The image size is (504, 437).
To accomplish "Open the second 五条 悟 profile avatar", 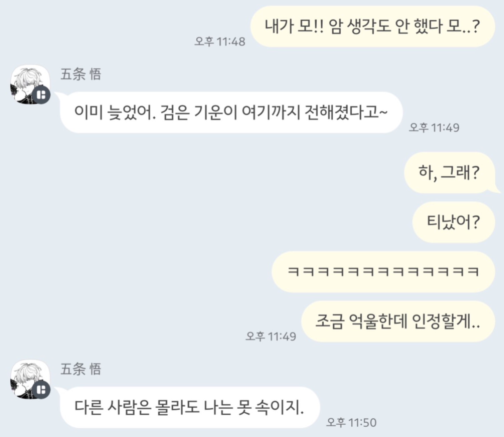I will click(x=30, y=380).
